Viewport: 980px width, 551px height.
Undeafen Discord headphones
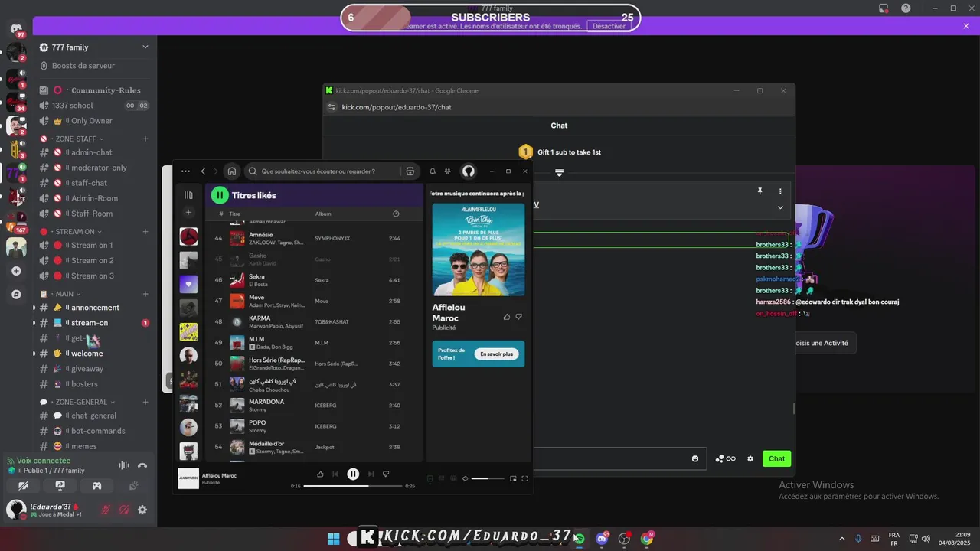(124, 510)
